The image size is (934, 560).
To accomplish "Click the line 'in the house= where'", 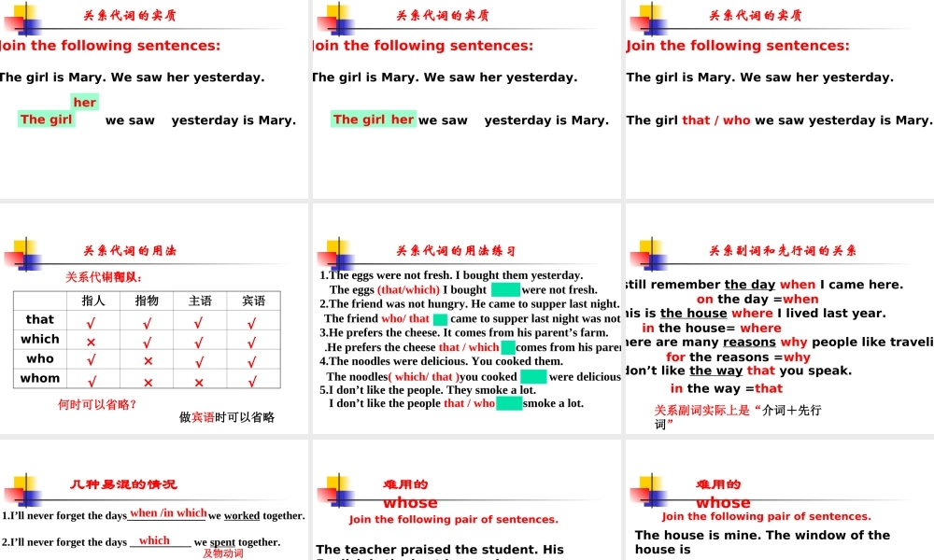I will [x=712, y=328].
